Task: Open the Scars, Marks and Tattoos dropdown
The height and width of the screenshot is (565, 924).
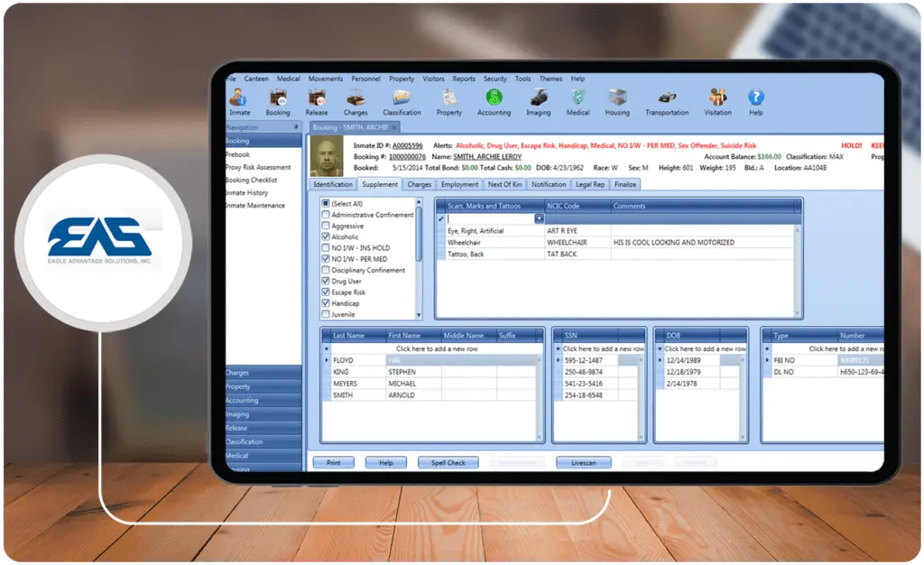Action: (x=539, y=218)
